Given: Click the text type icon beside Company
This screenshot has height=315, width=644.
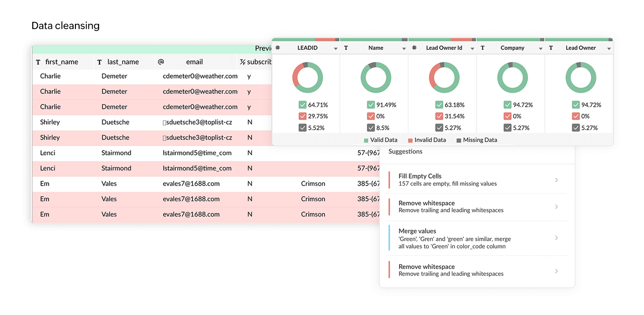Looking at the screenshot, I should (483, 48).
